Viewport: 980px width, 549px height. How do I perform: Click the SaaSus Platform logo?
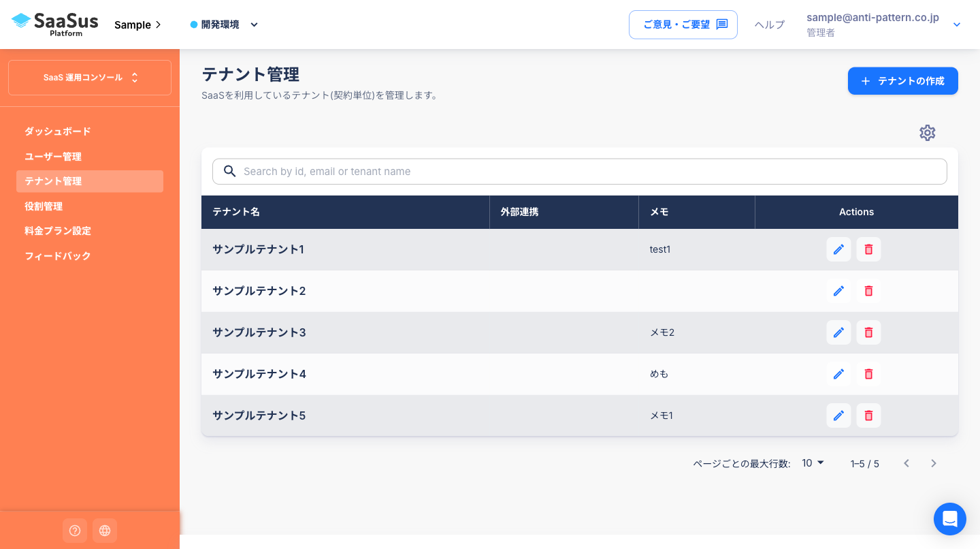(55, 25)
